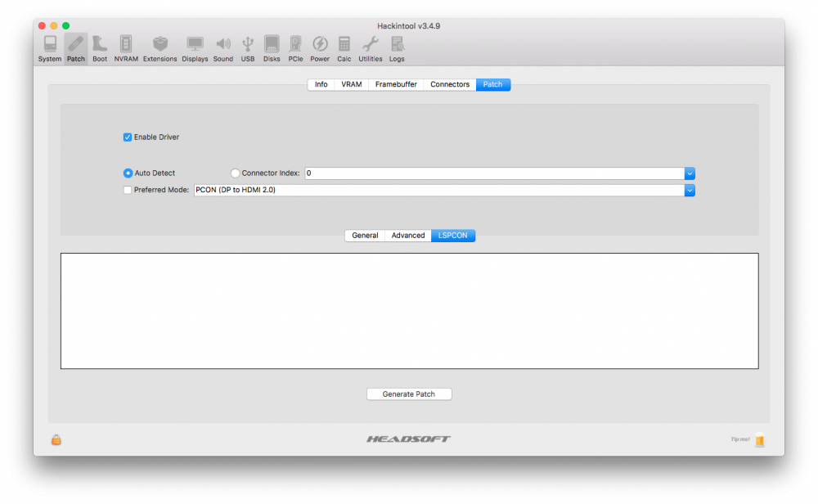
Task: Open the Extensions toolbar section
Action: click(160, 49)
